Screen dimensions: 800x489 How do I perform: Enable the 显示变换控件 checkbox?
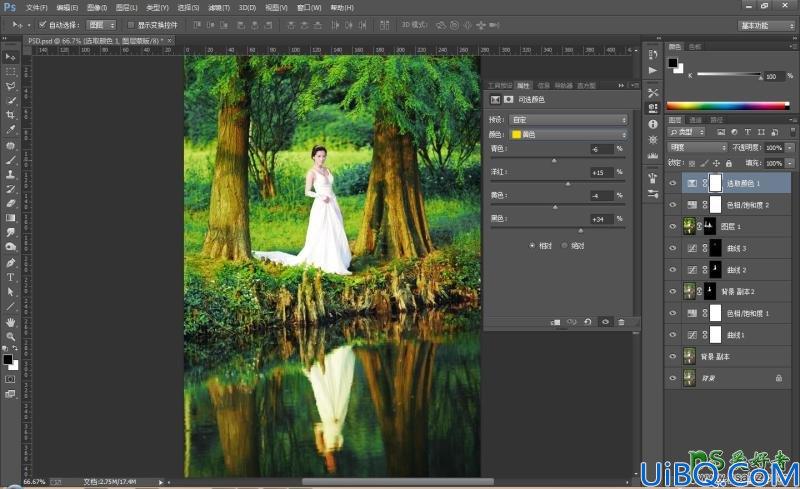pos(131,25)
